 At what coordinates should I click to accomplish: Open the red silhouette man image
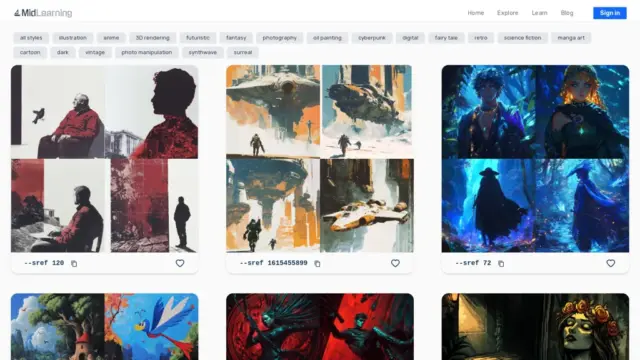coord(104,158)
